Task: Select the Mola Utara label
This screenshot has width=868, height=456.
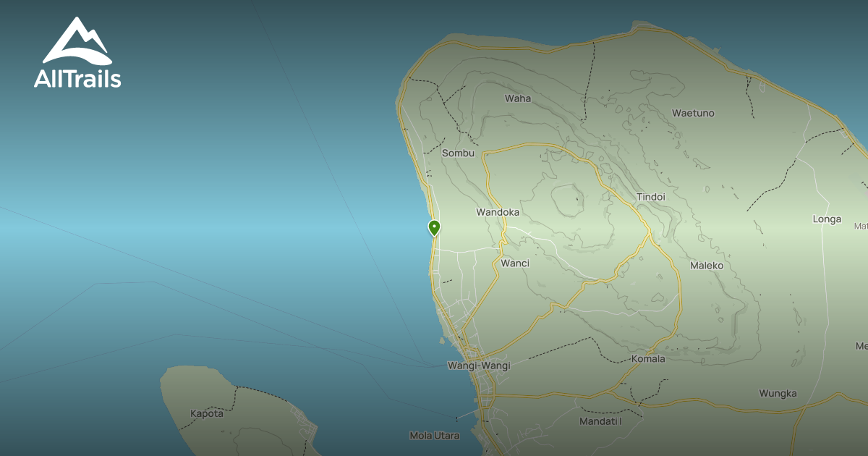Action: pos(435,436)
